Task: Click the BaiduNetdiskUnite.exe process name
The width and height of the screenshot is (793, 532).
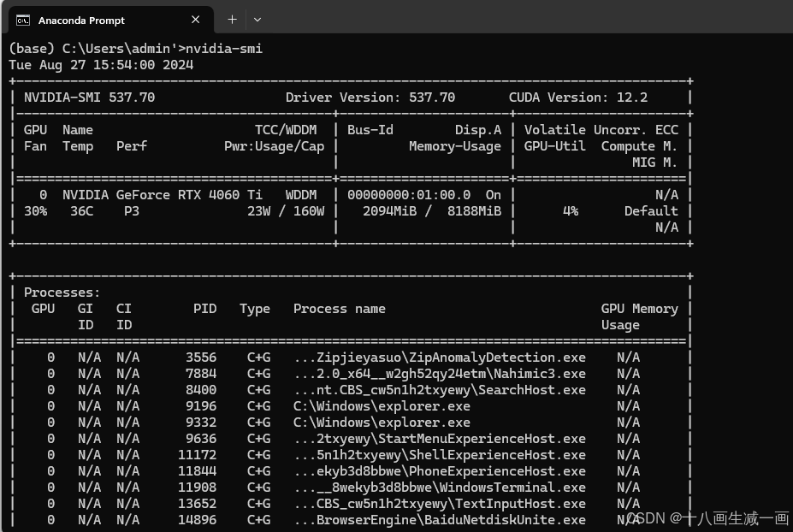Action: click(x=440, y=519)
